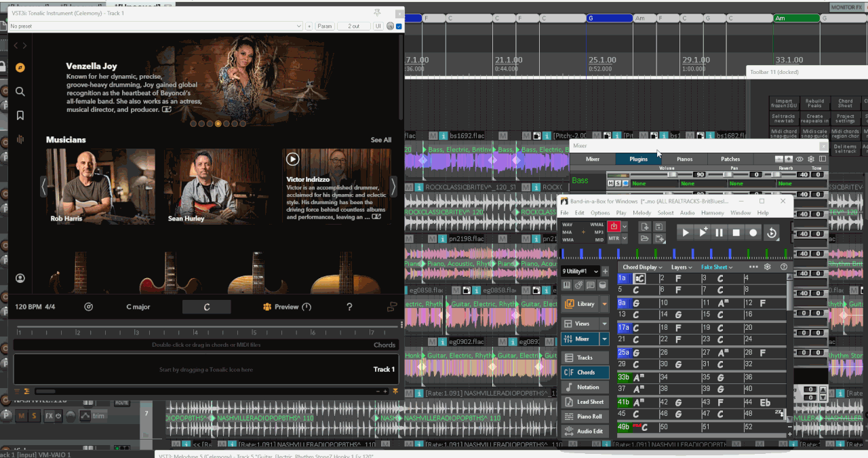868x458 pixels.
Task: Click the chord sheet help circle icon
Action: pos(784,267)
